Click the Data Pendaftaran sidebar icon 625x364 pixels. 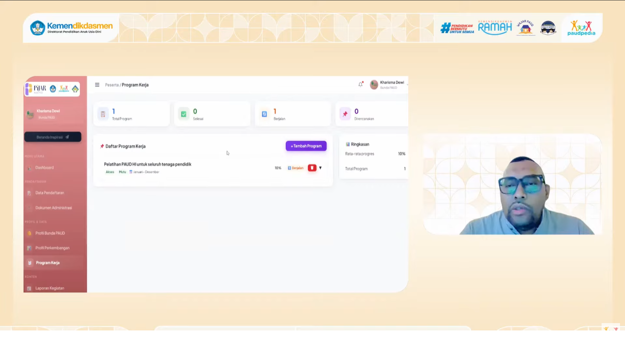tap(29, 193)
